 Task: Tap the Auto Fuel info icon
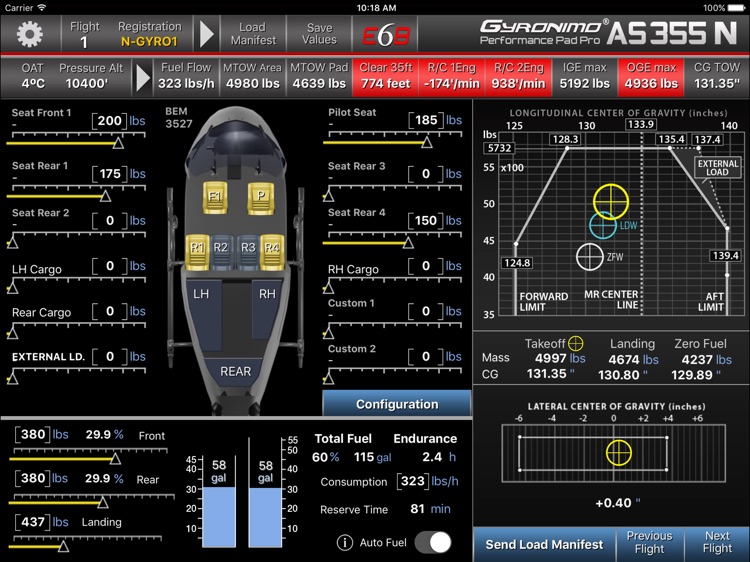[x=344, y=542]
